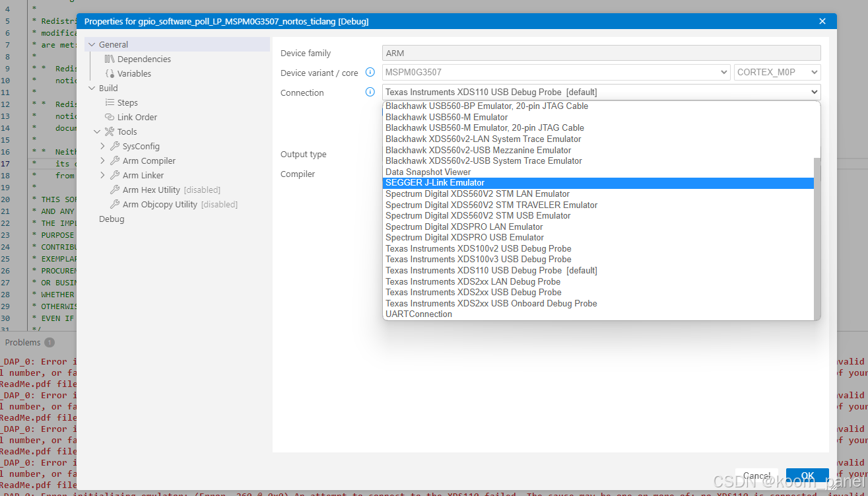
Task: Click info icon beside Connection label
Action: (370, 92)
